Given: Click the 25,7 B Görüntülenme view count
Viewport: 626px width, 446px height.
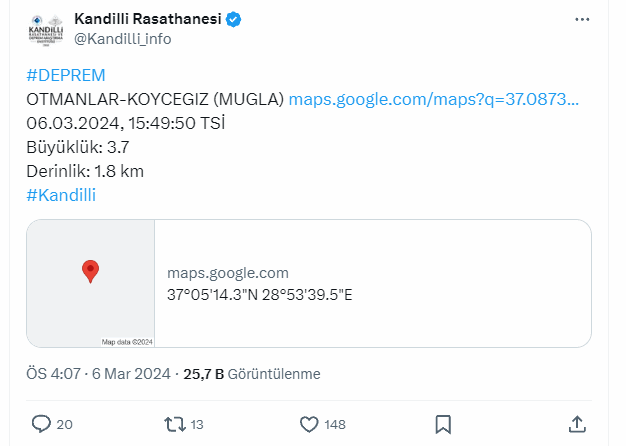Looking at the screenshot, I should point(252,374).
